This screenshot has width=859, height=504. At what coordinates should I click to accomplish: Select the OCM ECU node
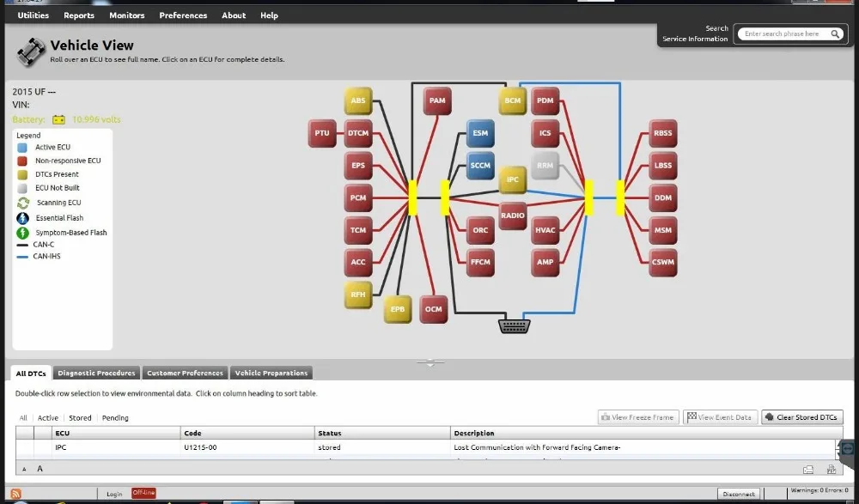coord(433,309)
